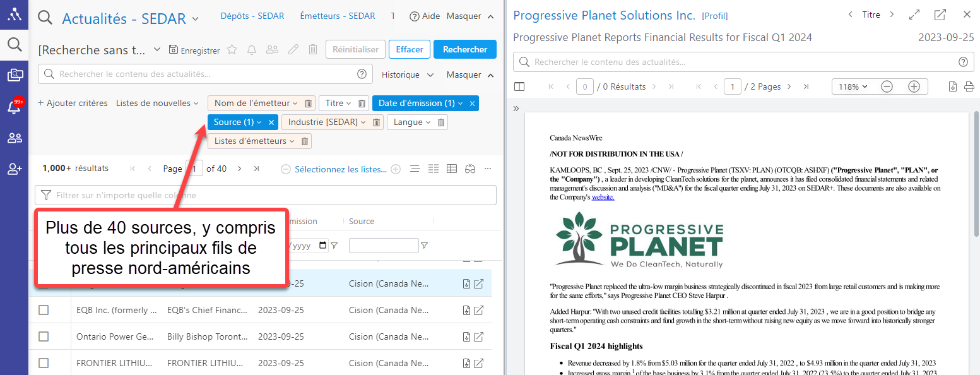Click the Effacer button
This screenshot has height=375, width=980.
(410, 49)
